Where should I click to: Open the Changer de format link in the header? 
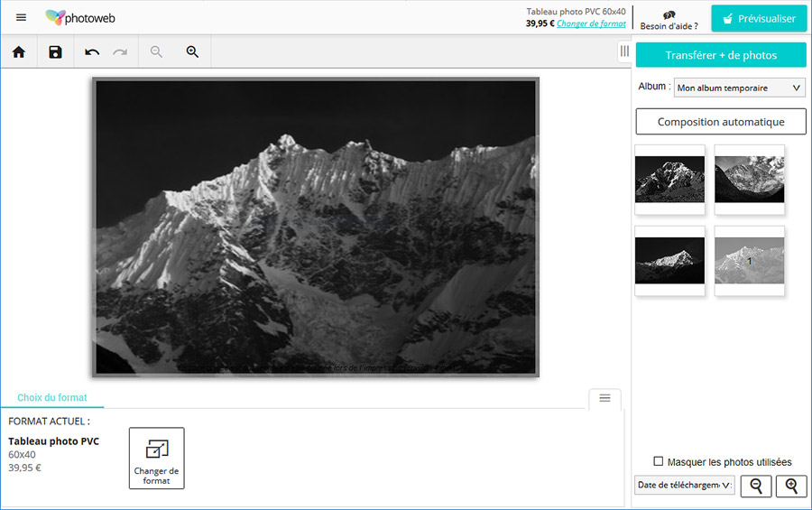click(x=591, y=23)
